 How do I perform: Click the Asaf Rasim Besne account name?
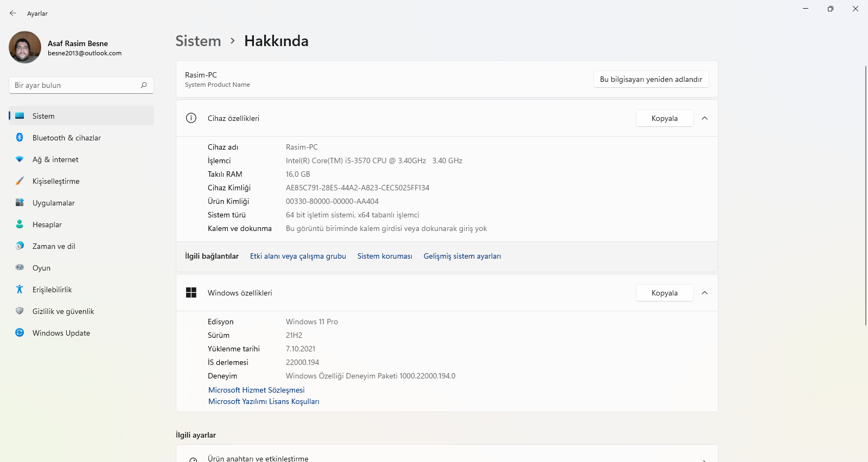pos(78,43)
